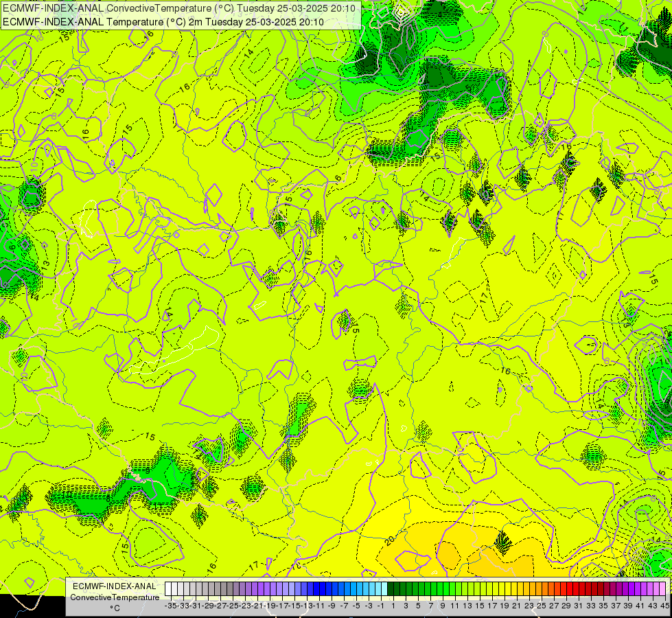Click the -9 value on legend scale
The width and height of the screenshot is (672, 618).
332,606
